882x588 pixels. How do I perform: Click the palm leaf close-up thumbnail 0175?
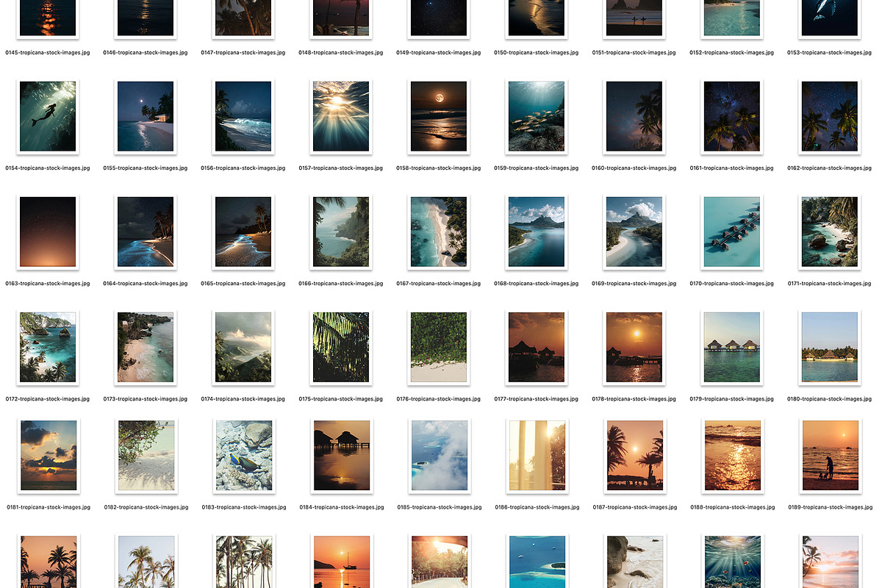(x=341, y=347)
